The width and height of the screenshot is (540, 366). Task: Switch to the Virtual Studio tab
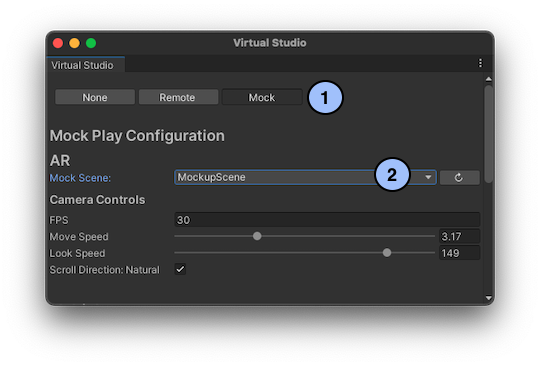(82, 65)
